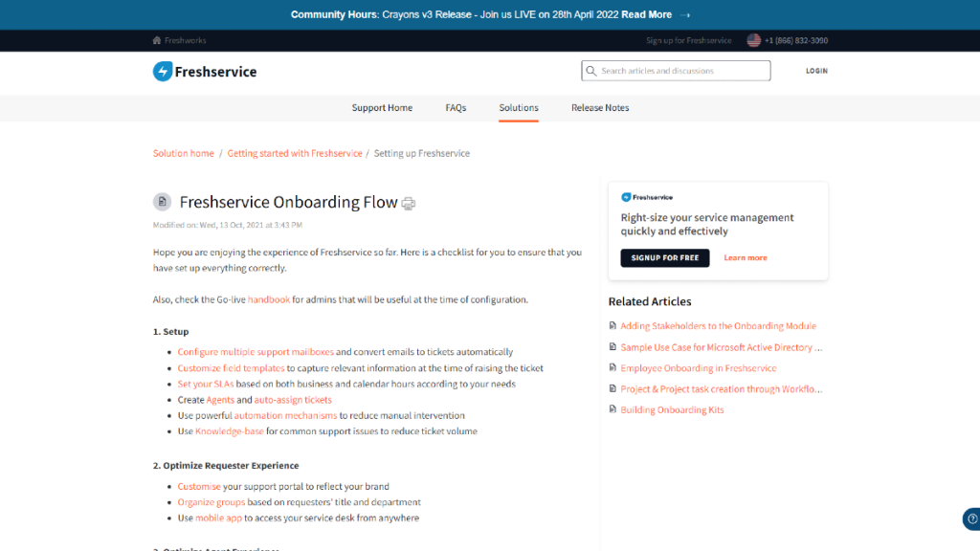Click the Freshservice Onboarding Flow heading
The width and height of the screenshot is (980, 551).
[288, 202]
